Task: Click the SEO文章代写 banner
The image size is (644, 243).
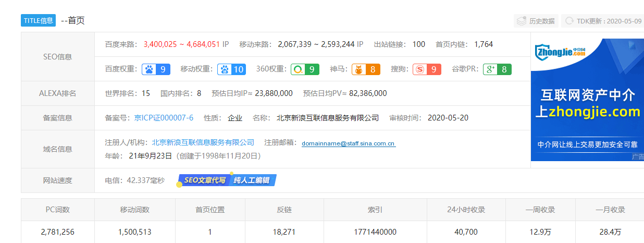Action: 204,180
